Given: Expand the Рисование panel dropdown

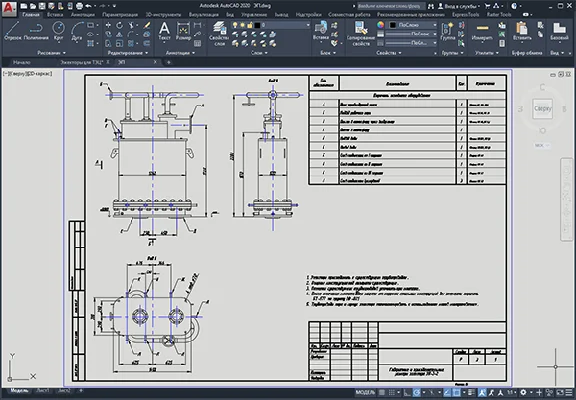Looking at the screenshot, I should click(x=51, y=53).
